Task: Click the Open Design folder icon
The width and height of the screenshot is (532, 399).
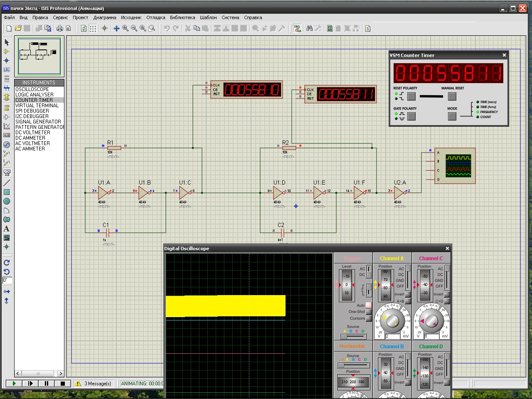Action: tap(18, 28)
